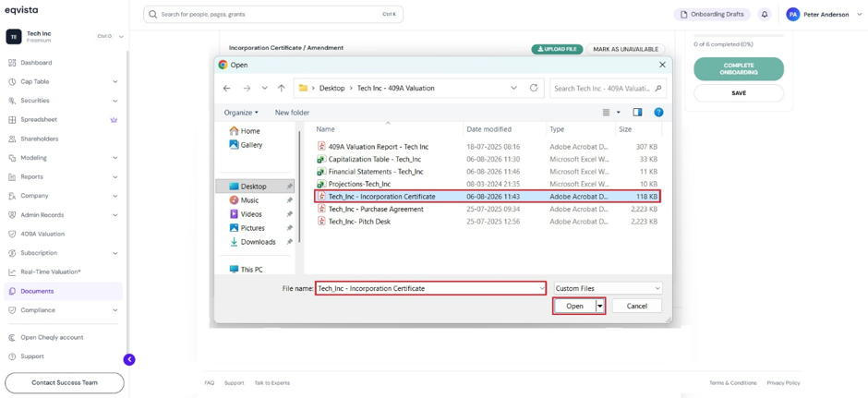Expand the Company menu chevron
Viewport: 868px width, 398px height.
click(115, 196)
